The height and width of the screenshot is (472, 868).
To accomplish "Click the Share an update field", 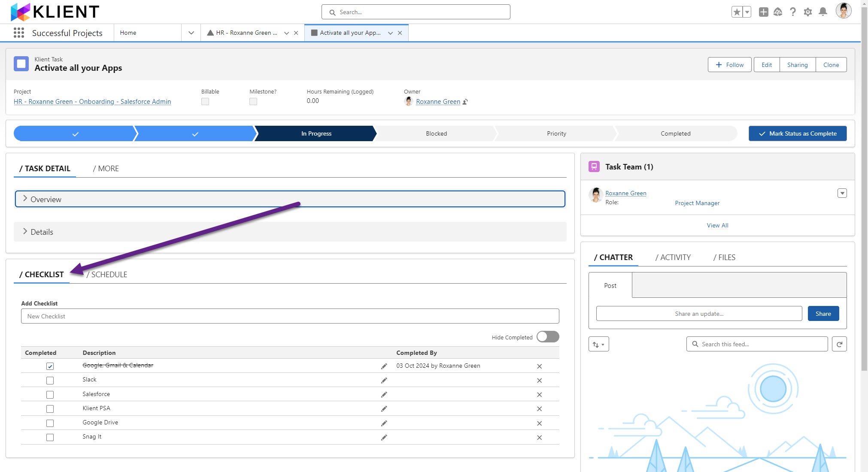I will point(699,314).
